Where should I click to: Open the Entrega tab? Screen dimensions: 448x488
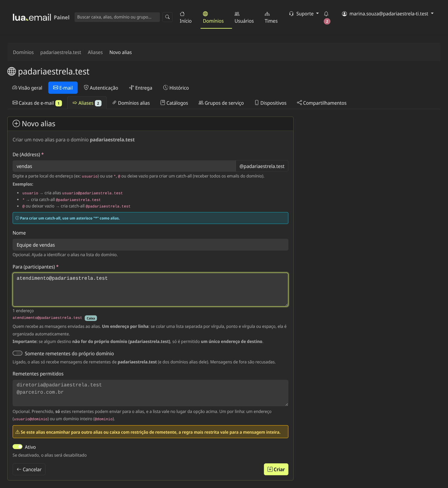coord(141,88)
